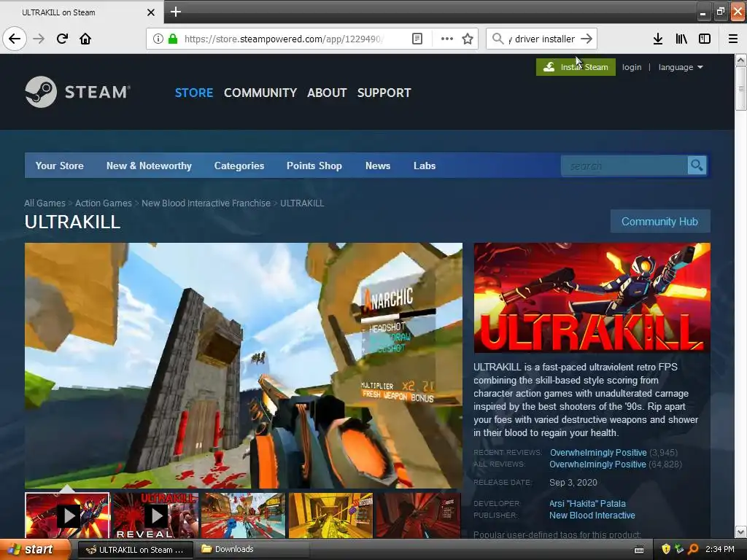The height and width of the screenshot is (560, 747).
Task: Click the main gameplay video preview
Action: tap(244, 366)
